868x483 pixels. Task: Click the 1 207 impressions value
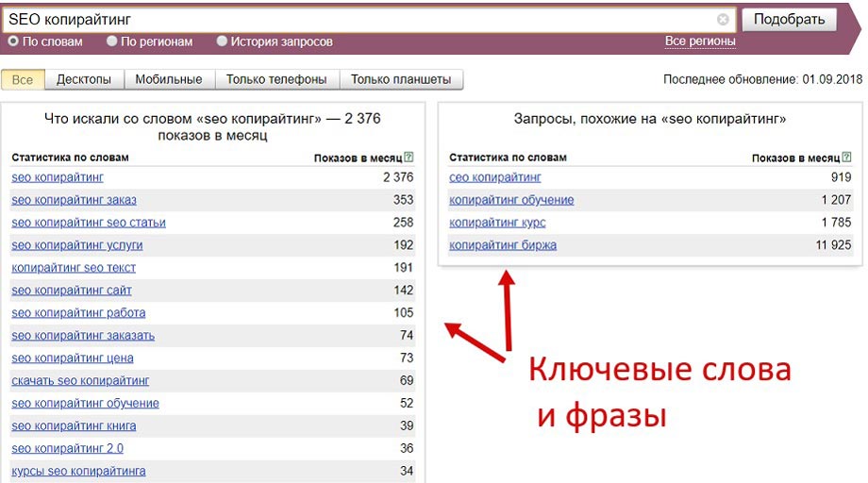(837, 200)
